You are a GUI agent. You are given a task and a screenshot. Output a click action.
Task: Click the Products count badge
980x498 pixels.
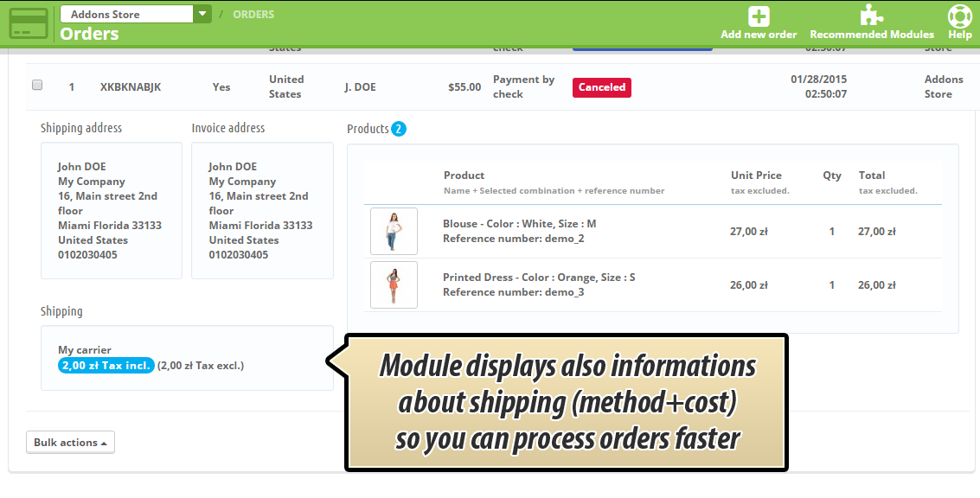[398, 129]
